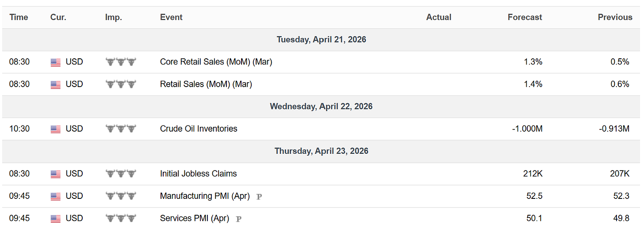Click the preliminary P icon next to Manufacturing PMI
Image resolution: width=644 pixels, height=232 pixels.
[x=259, y=197]
